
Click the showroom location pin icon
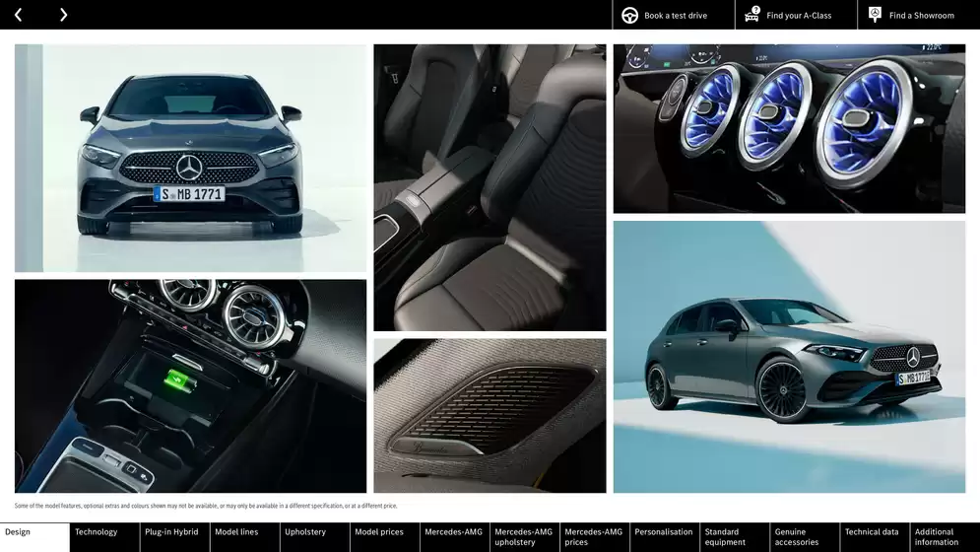tap(875, 15)
